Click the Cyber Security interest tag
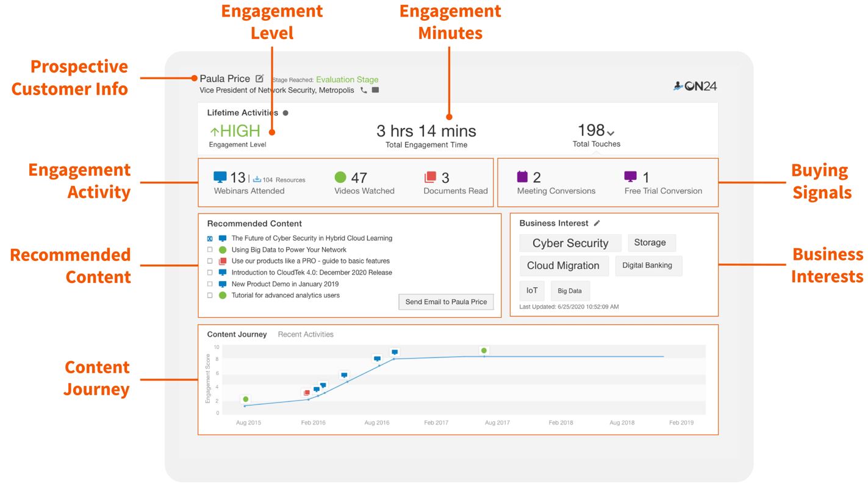The height and width of the screenshot is (486, 868). [x=570, y=243]
